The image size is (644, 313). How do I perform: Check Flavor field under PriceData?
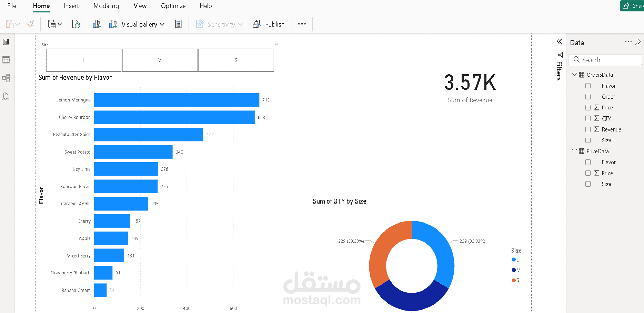tap(588, 162)
